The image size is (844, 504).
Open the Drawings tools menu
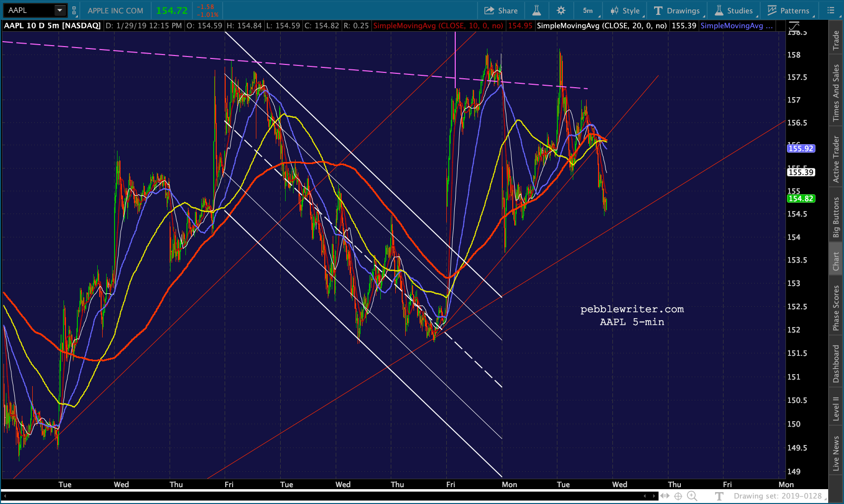(x=677, y=10)
